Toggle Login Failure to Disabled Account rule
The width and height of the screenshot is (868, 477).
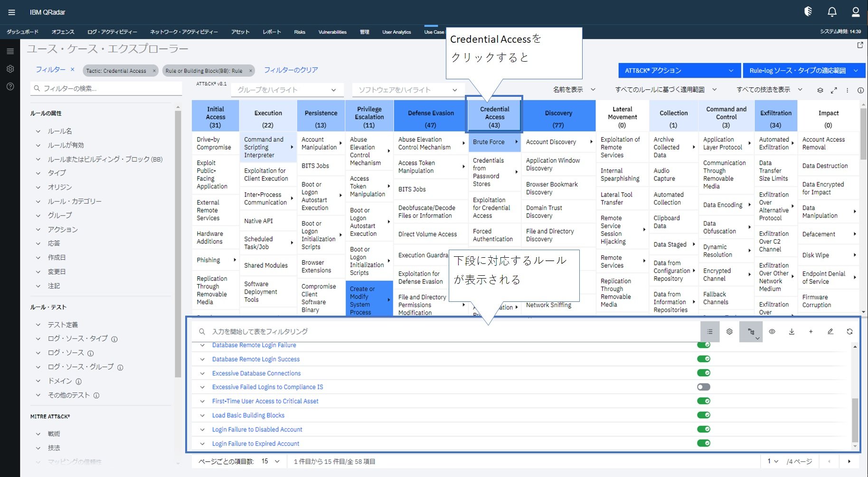pos(704,430)
